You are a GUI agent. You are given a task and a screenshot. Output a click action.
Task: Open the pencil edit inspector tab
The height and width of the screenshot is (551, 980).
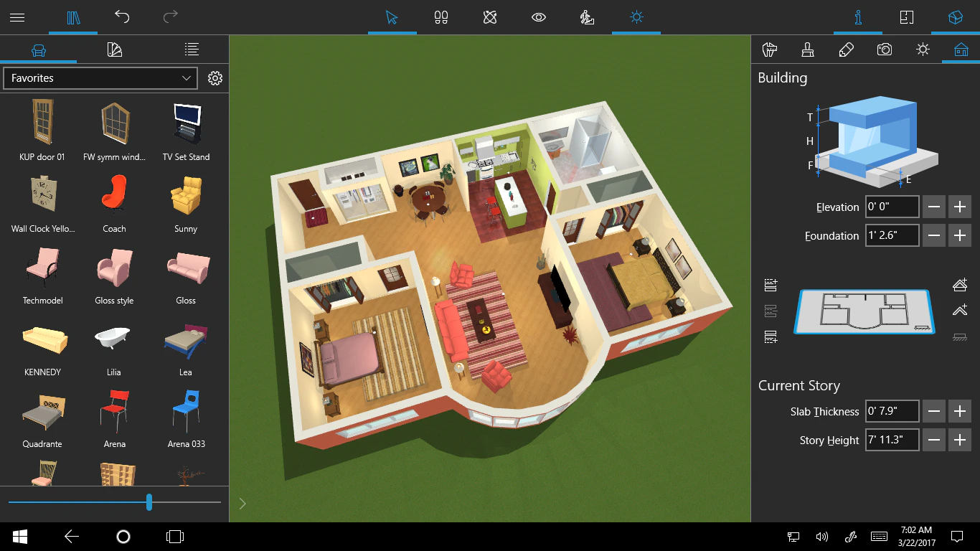(x=846, y=50)
